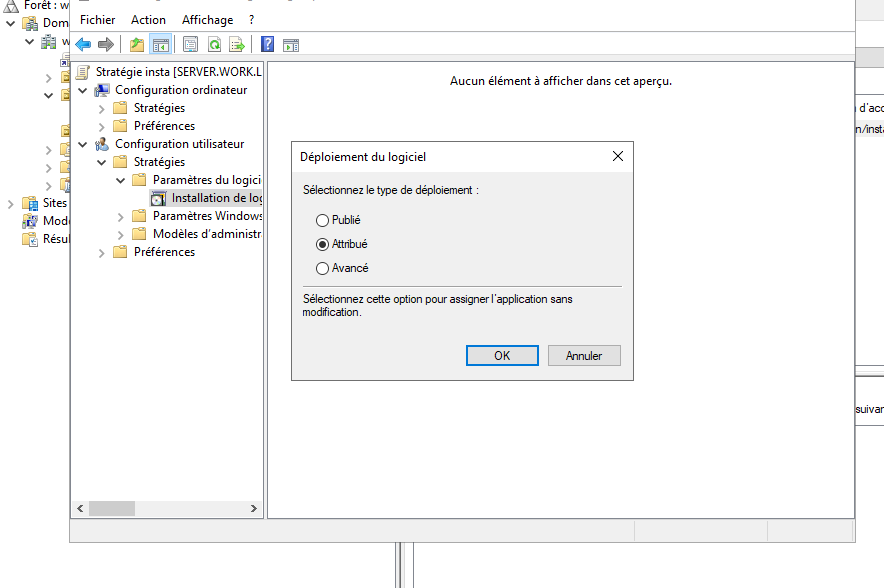Click the Annuler button
This screenshot has width=884, height=588.
click(x=584, y=356)
